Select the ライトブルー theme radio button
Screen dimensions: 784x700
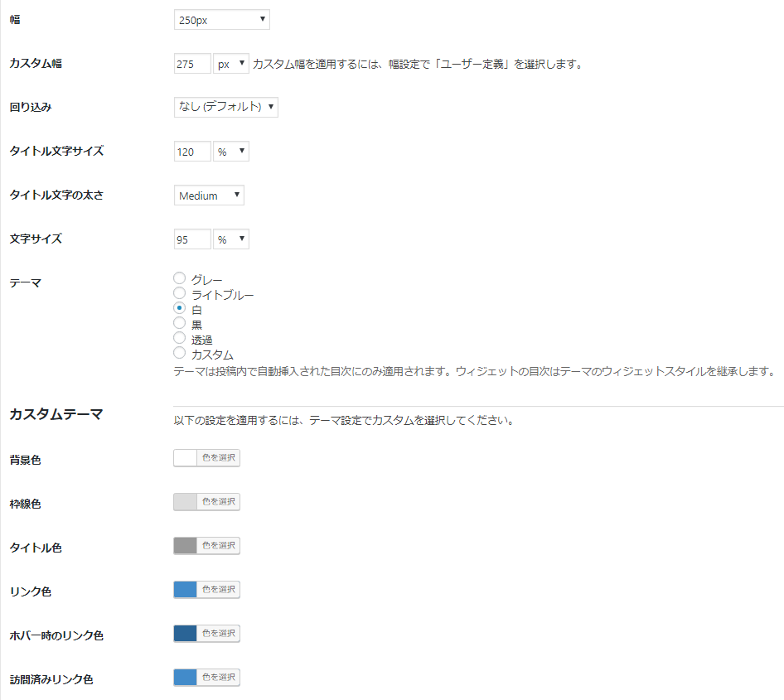coord(180,293)
